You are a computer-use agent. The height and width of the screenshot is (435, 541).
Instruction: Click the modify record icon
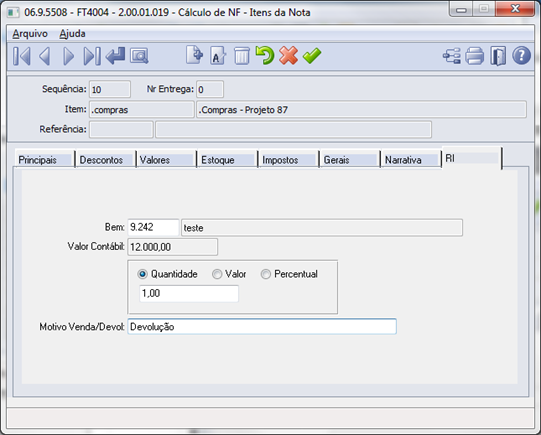tap(218, 56)
